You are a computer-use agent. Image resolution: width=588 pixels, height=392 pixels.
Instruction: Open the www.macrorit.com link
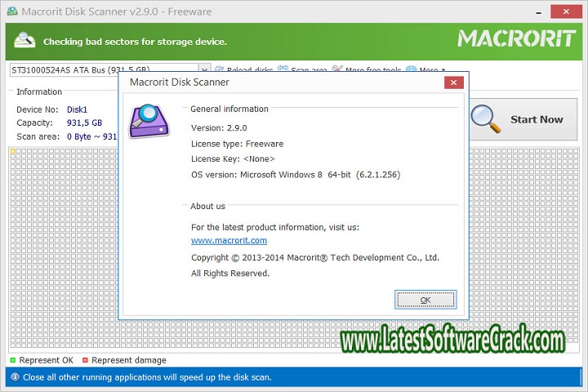tap(229, 240)
